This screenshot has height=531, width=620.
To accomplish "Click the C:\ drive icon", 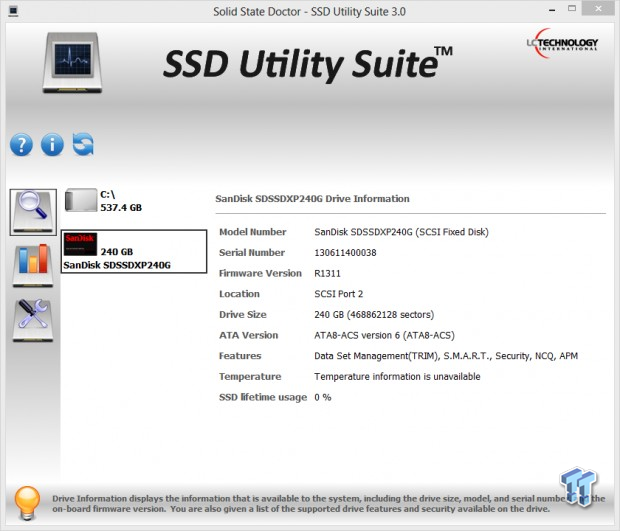I will 81,200.
